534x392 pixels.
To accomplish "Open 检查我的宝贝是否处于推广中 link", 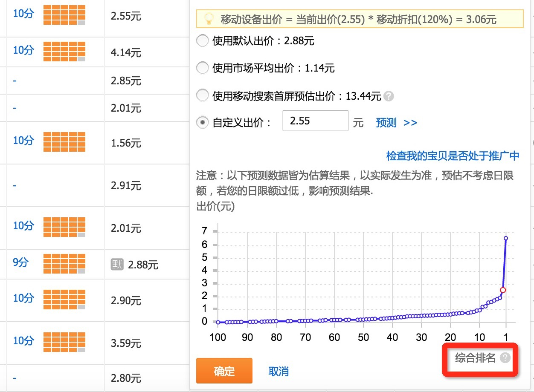I will (453, 156).
